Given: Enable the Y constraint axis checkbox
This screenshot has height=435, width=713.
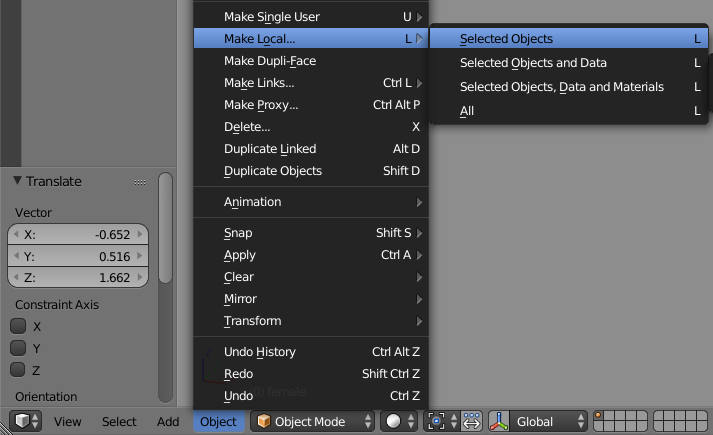Looking at the screenshot, I should 18,348.
